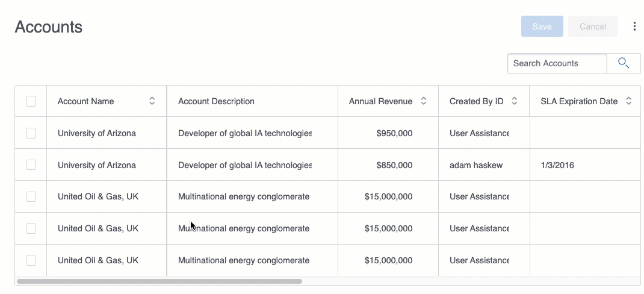Check the second University of Arizona row
Viewport: 644px width, 294px height.
pos(31,165)
